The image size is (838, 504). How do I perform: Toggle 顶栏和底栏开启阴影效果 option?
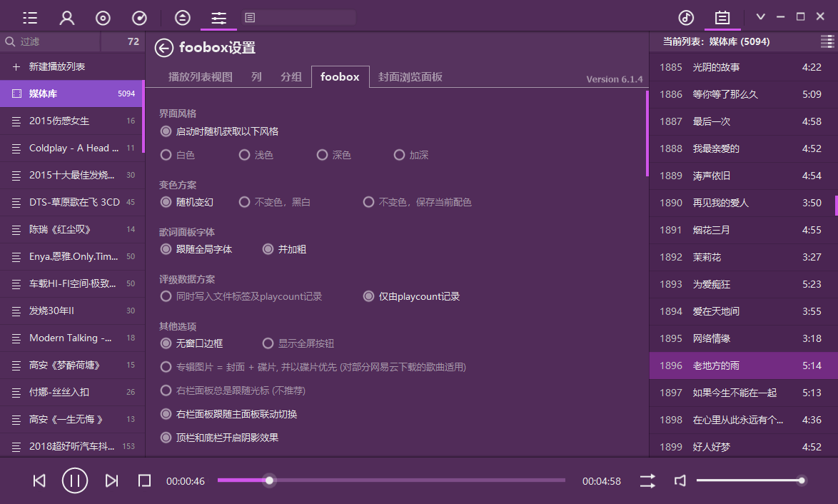click(166, 438)
